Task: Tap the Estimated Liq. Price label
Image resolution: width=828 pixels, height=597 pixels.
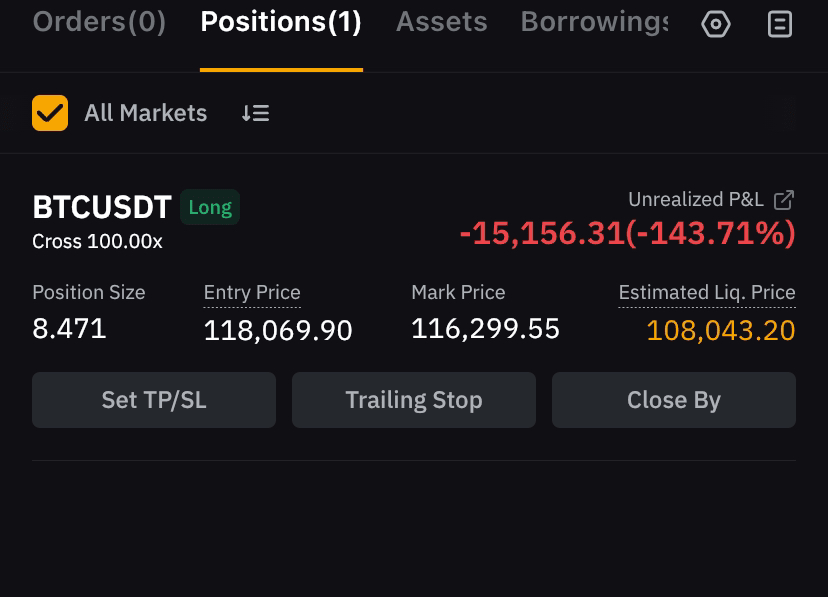Action: (x=707, y=292)
